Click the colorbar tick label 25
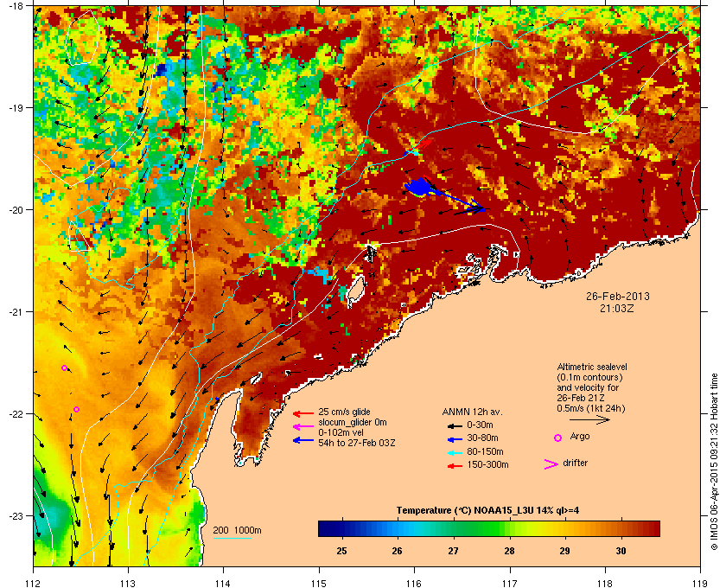The width and height of the screenshot is (726, 588). tap(341, 551)
